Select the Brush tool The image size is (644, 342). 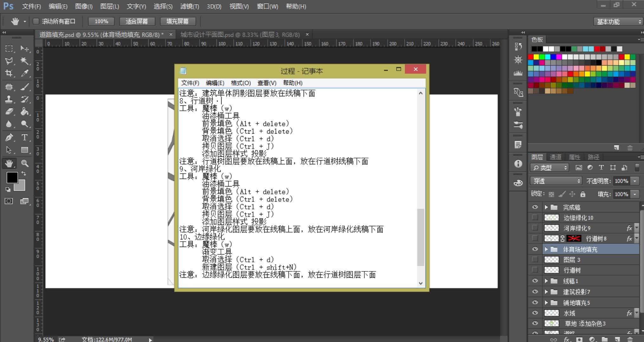(25, 87)
